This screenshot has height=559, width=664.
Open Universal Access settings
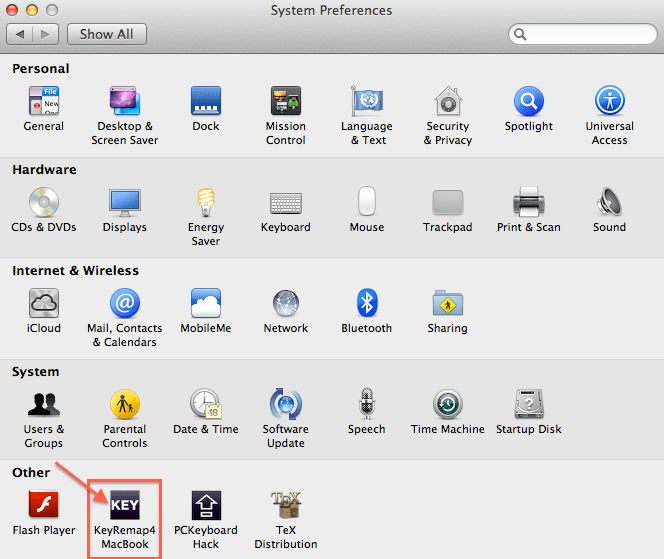click(x=609, y=102)
